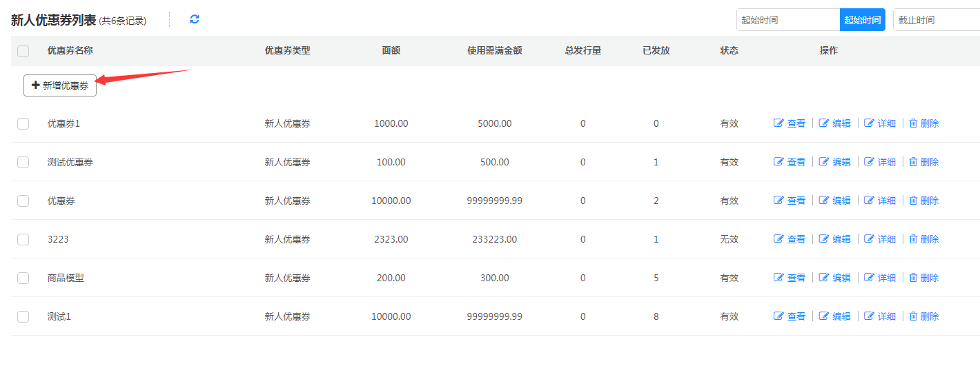This screenshot has height=366, width=980.
Task: Click 删除 trash icon for 商品模型 row
Action: click(x=913, y=278)
